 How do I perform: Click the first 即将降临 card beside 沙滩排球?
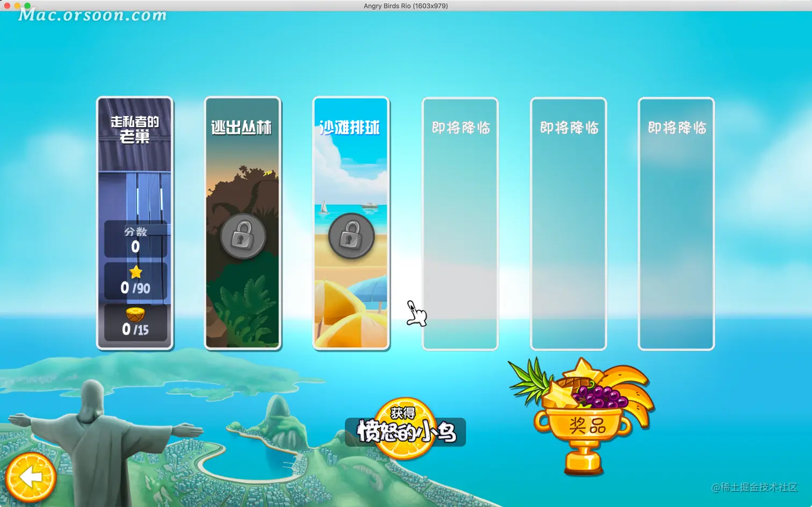click(460, 223)
